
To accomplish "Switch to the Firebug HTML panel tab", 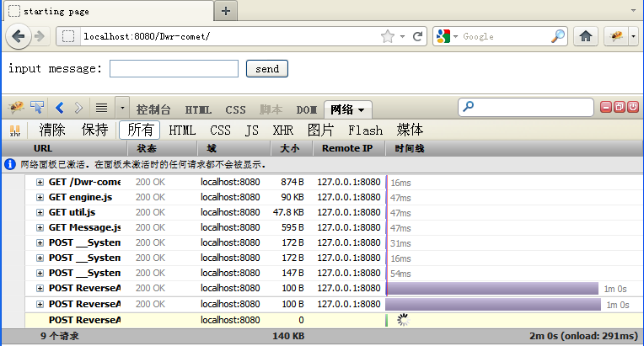I will (x=198, y=109).
